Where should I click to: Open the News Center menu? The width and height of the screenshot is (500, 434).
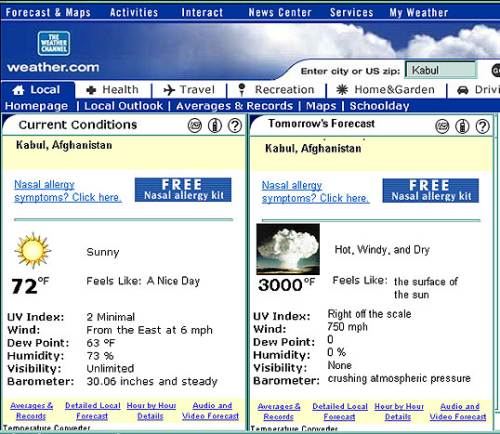[280, 13]
